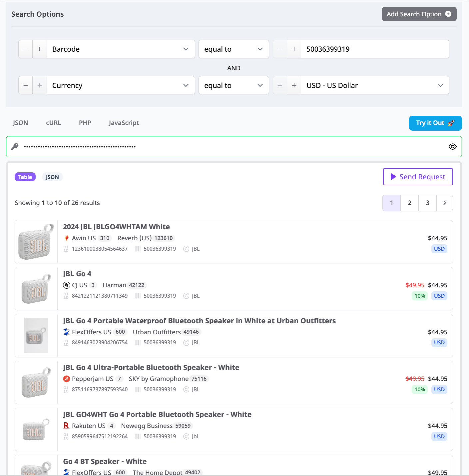This screenshot has height=476, width=469.
Task: Open JBL Go 4 Ultra-Portable Bluetooth Speaker title
Action: (x=151, y=367)
